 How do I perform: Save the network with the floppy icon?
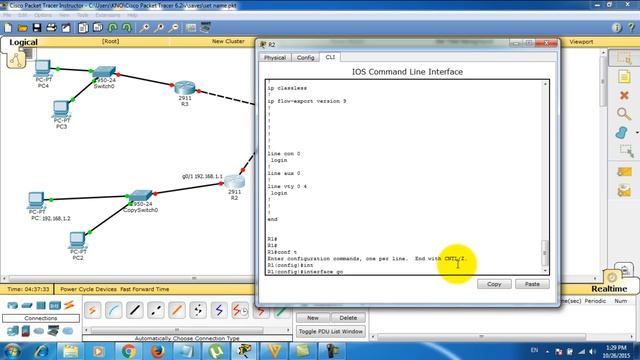pyautogui.click(x=37, y=28)
